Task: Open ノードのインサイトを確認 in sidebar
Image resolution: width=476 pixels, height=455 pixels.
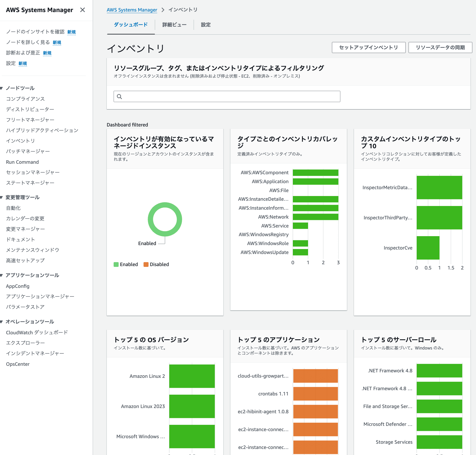Action: pyautogui.click(x=35, y=32)
